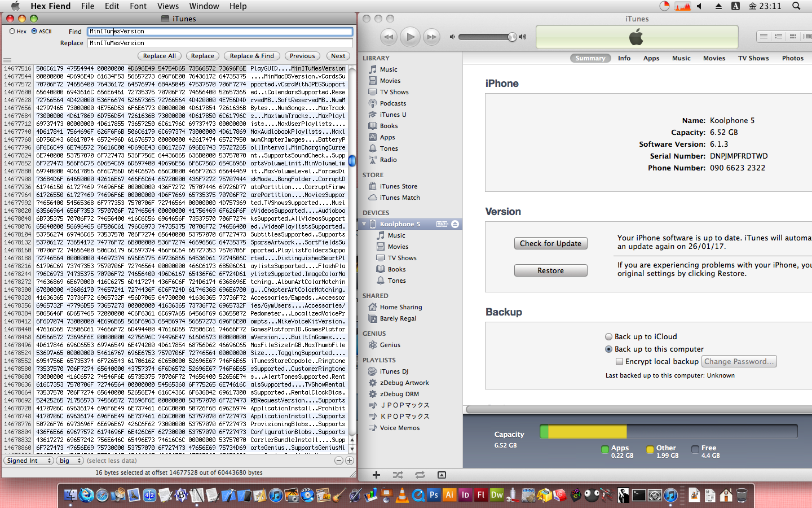Eject Koolphone 5 using the eject icon

pyautogui.click(x=455, y=224)
